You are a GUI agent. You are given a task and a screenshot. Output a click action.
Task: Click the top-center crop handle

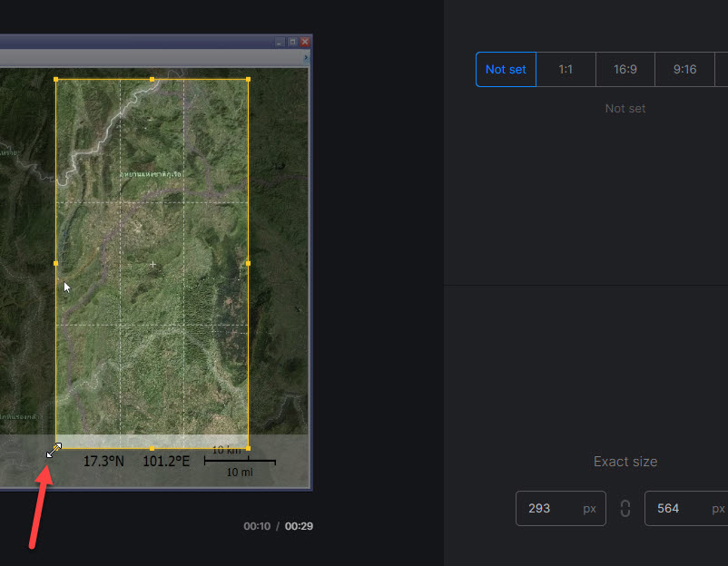coord(151,79)
